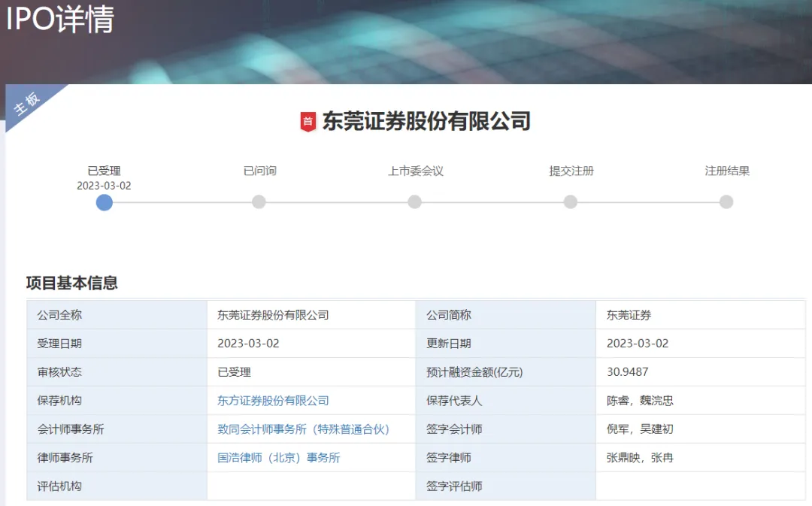812x506 pixels.
Task: Click the 律师事务所 label cell
Action: click(x=117, y=457)
